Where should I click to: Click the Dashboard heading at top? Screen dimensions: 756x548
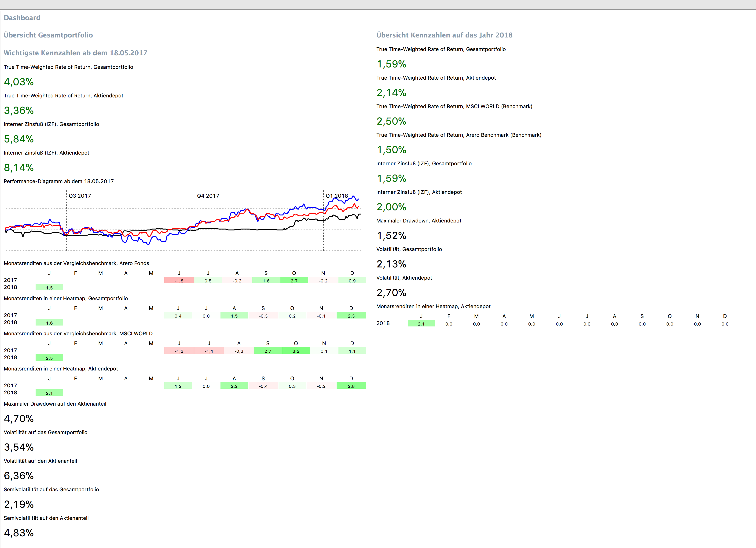(22, 18)
